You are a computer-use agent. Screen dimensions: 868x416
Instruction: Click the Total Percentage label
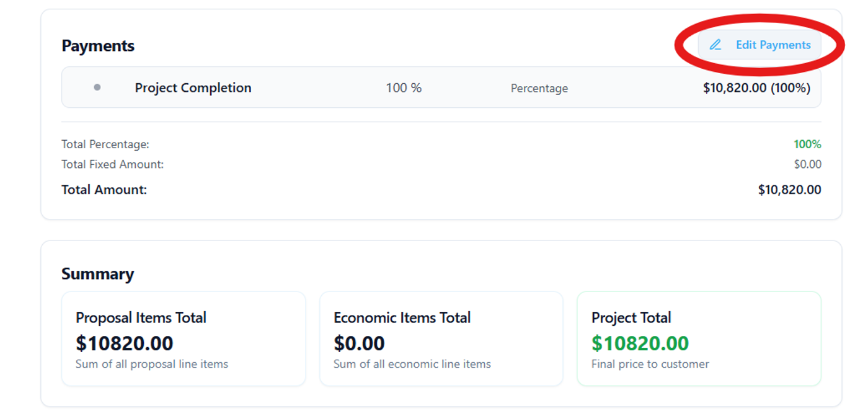point(105,144)
